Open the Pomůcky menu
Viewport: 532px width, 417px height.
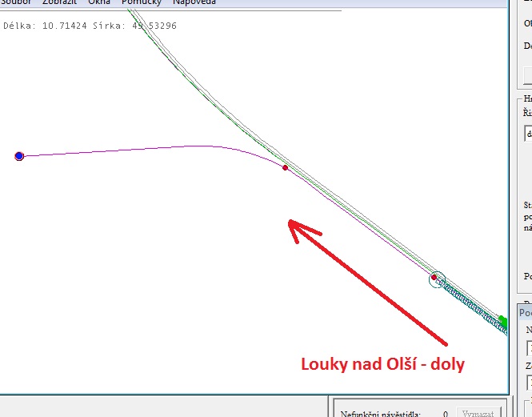(142, 2)
